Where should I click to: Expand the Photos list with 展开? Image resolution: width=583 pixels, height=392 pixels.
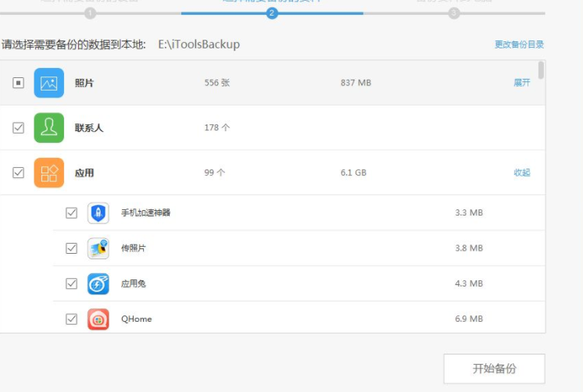[521, 83]
